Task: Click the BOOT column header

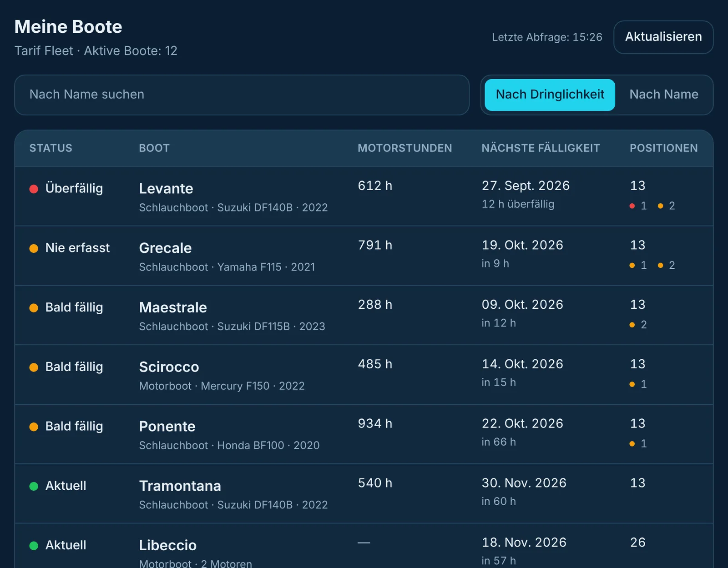Action: 154,148
